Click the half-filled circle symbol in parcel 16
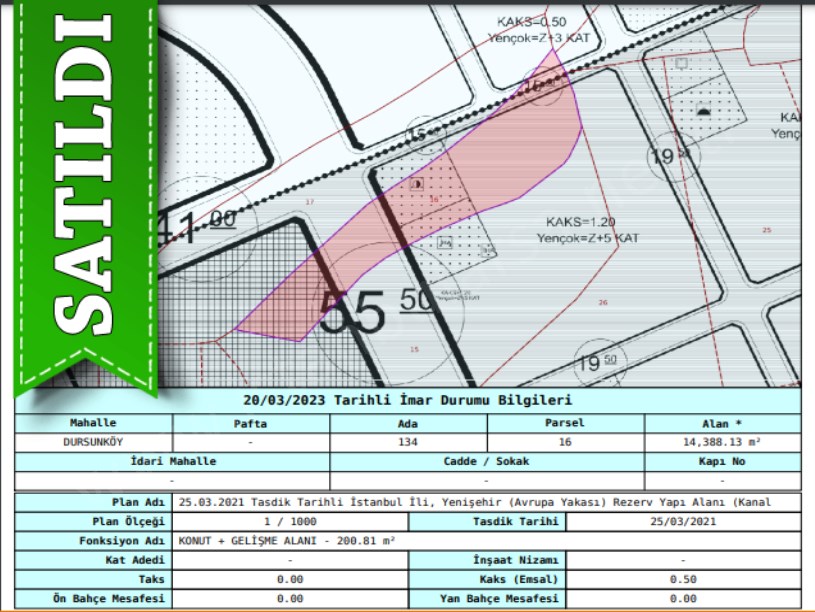815x612 pixels. pyautogui.click(x=418, y=185)
